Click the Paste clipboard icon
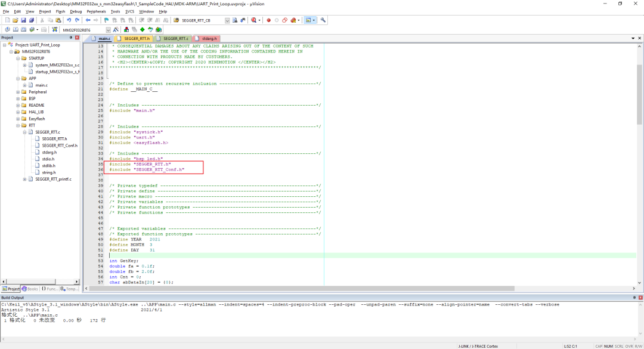 click(x=58, y=20)
